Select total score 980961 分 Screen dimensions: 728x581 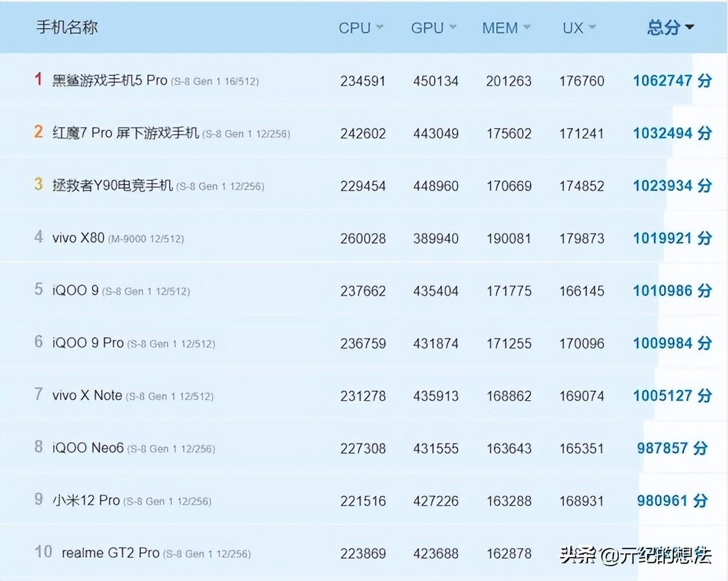point(672,500)
